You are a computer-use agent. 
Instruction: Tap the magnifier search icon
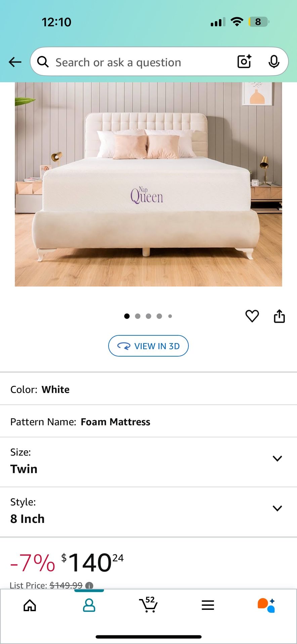coord(43,62)
